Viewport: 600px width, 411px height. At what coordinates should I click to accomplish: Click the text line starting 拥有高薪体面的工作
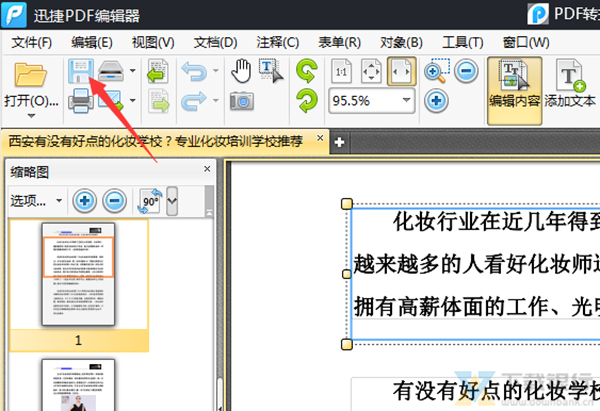(x=476, y=307)
